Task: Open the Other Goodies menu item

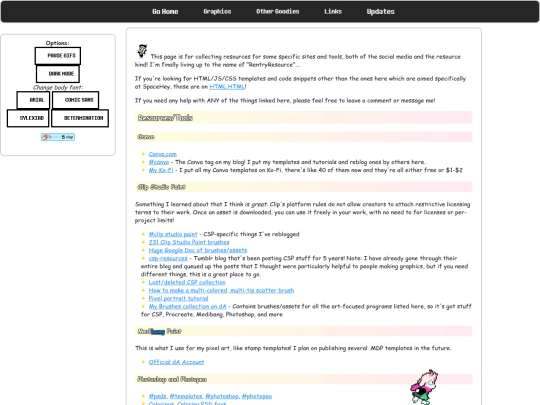Action: coord(278,11)
